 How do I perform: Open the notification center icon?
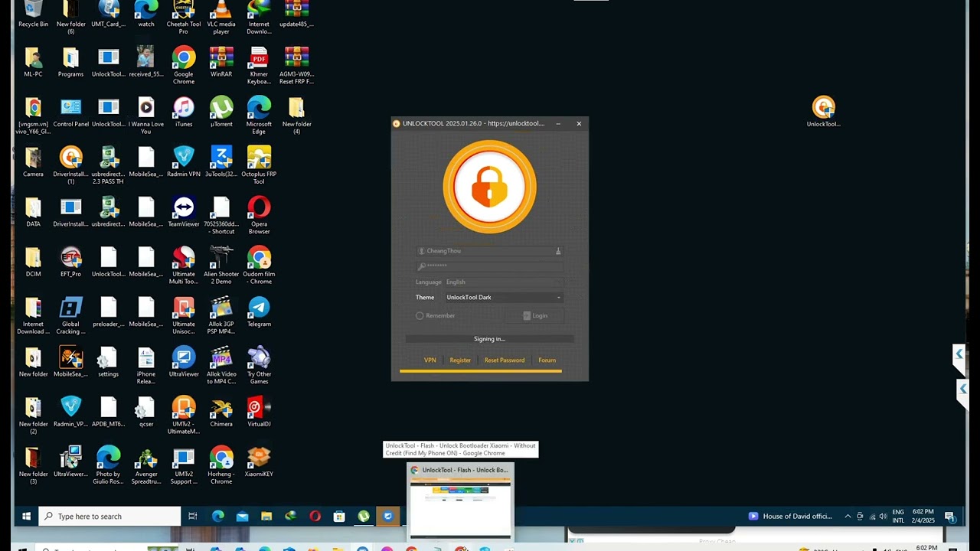[949, 516]
